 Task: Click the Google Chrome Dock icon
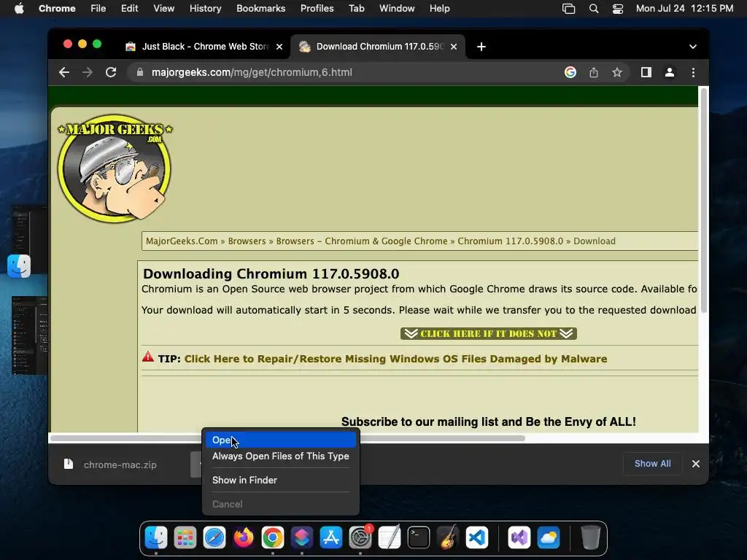(273, 538)
